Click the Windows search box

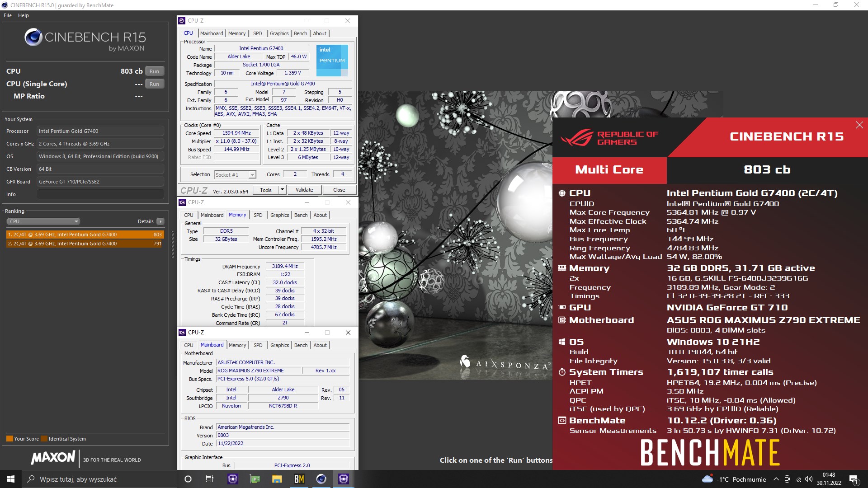coord(99,479)
